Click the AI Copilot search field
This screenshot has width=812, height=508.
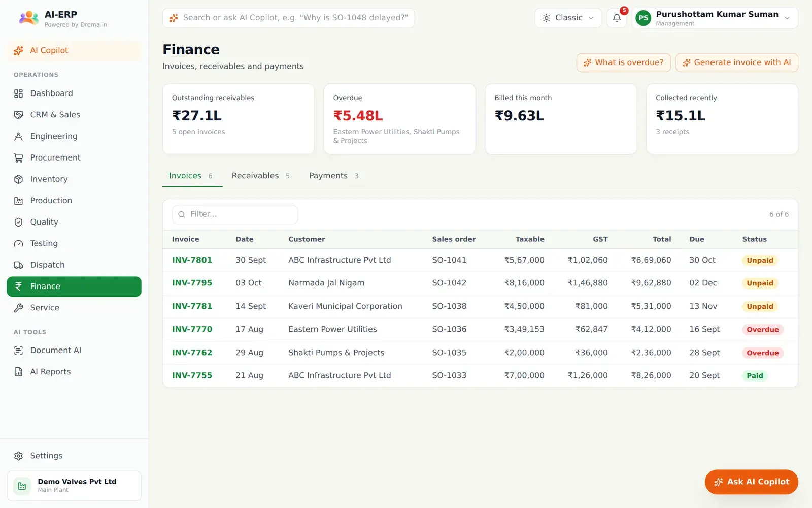[289, 18]
